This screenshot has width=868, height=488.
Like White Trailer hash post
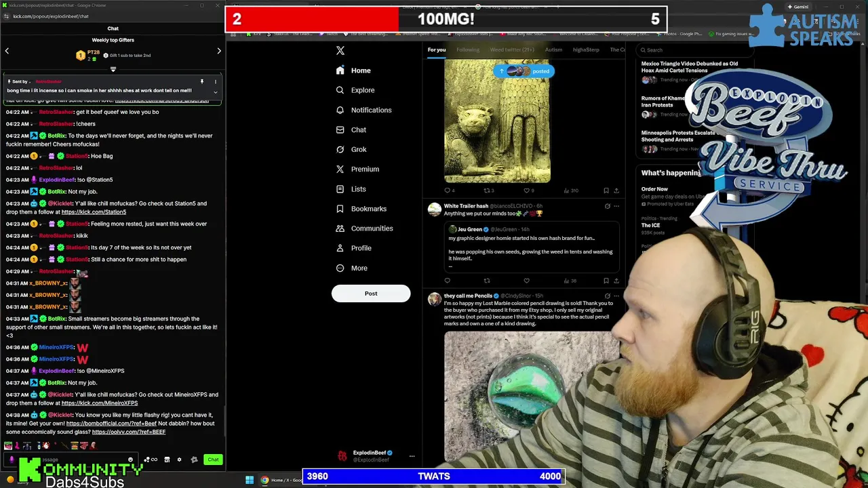pyautogui.click(x=526, y=281)
